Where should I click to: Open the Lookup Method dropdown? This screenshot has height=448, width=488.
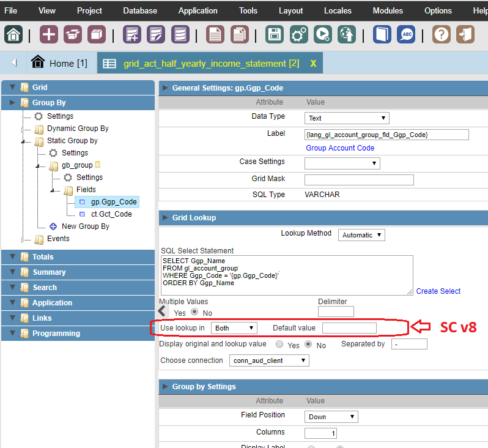pyautogui.click(x=361, y=235)
